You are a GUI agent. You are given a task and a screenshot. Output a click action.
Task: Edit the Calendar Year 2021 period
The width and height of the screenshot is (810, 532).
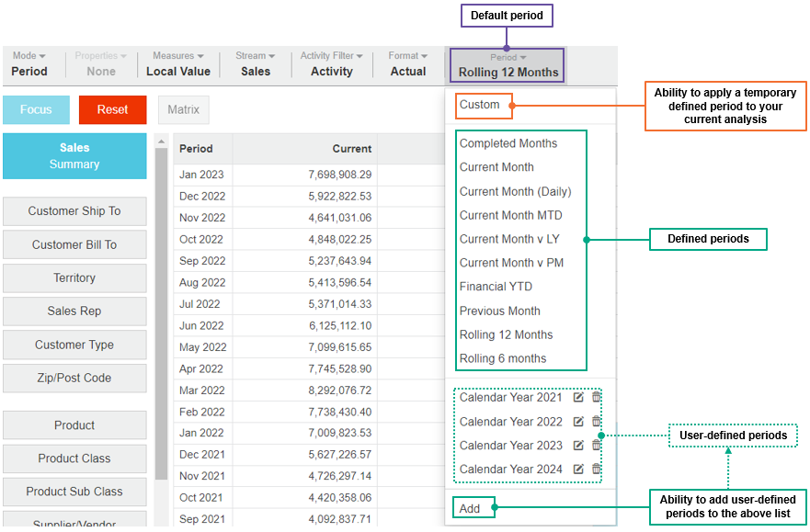pos(578,397)
